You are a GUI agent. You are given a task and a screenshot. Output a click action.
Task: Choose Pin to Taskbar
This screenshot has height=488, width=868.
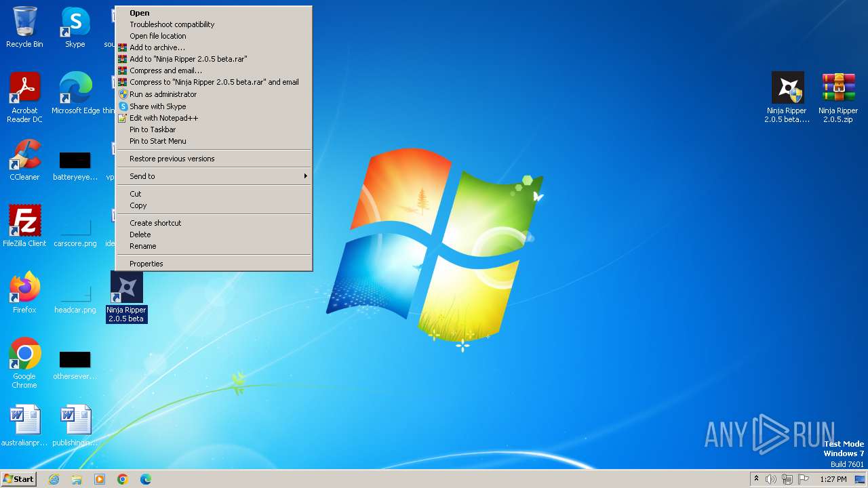pos(214,129)
